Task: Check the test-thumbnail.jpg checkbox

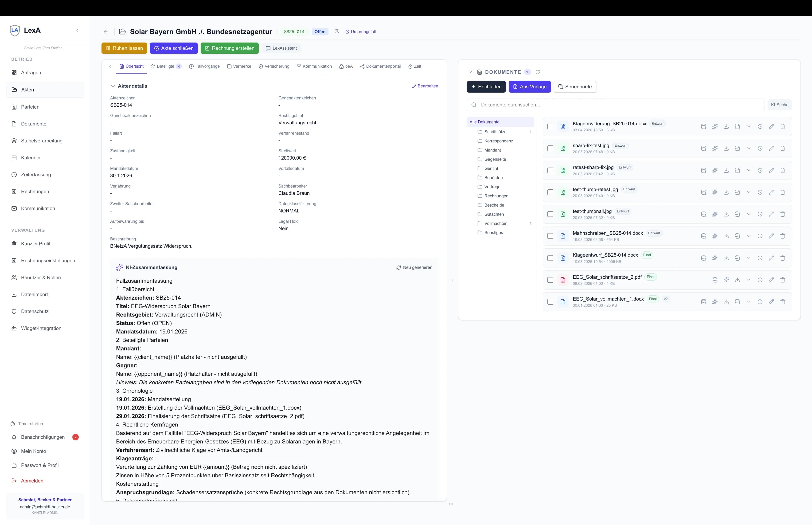Action: [550, 214]
